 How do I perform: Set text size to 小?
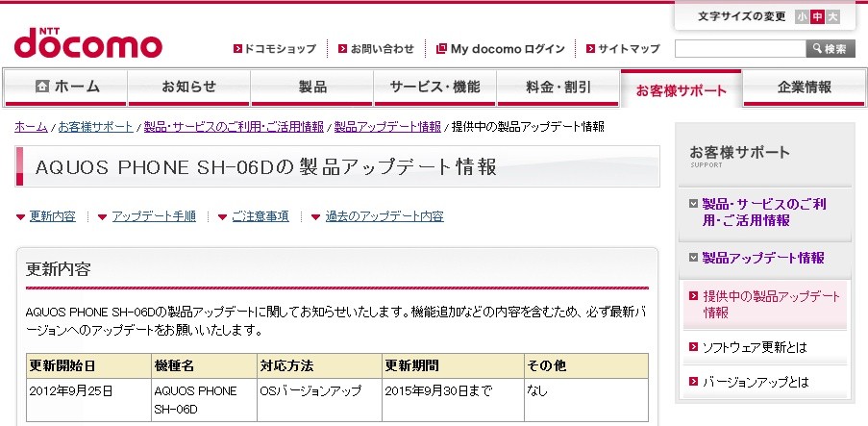(x=802, y=17)
